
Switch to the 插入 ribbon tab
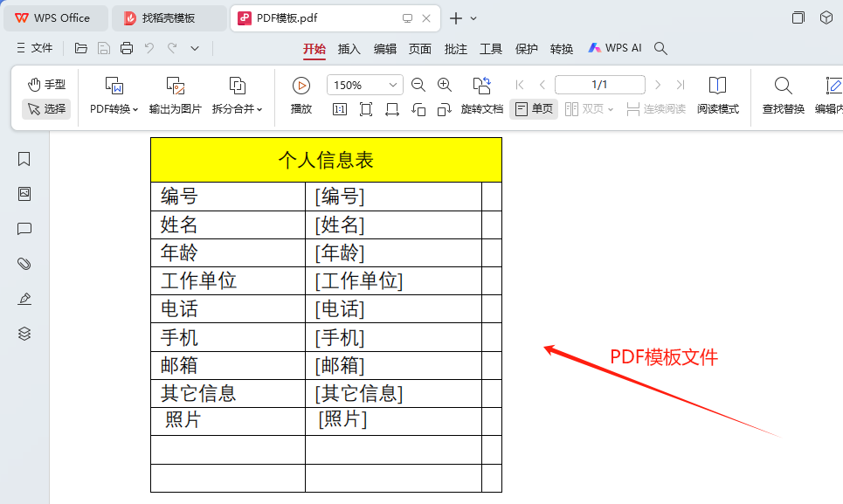tap(349, 50)
